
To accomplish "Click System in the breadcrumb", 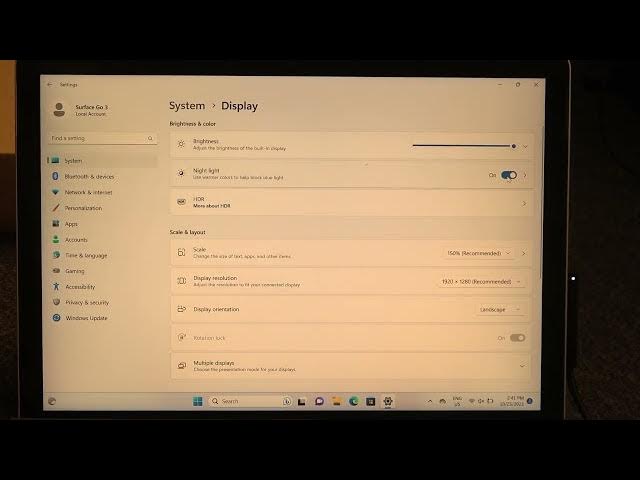I will pyautogui.click(x=187, y=106).
